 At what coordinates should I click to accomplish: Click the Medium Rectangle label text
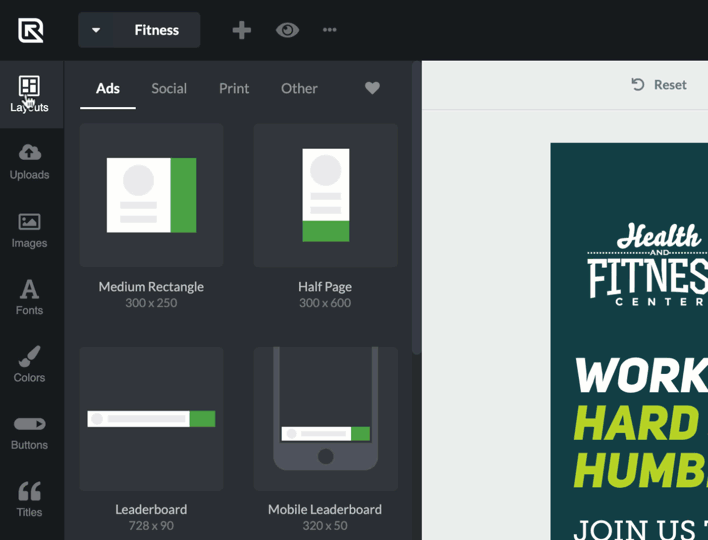click(151, 287)
